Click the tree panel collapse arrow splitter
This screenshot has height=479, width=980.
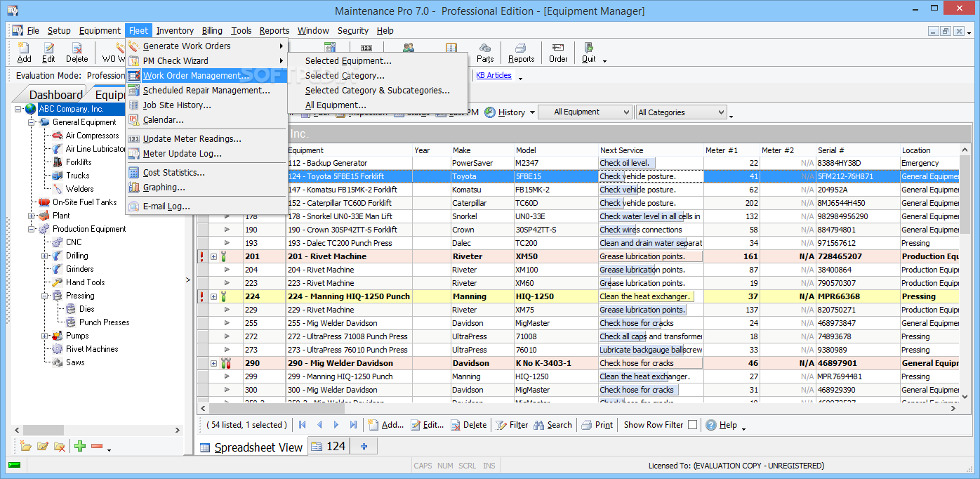(x=187, y=280)
